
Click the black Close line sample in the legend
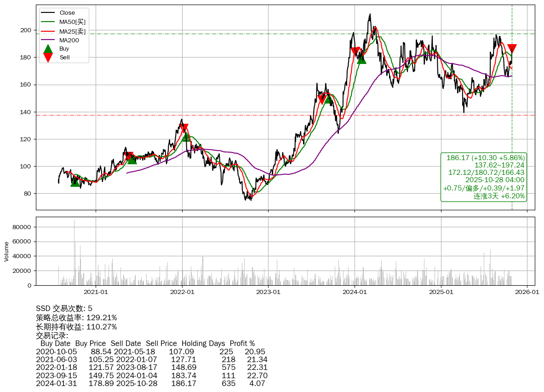48,13
